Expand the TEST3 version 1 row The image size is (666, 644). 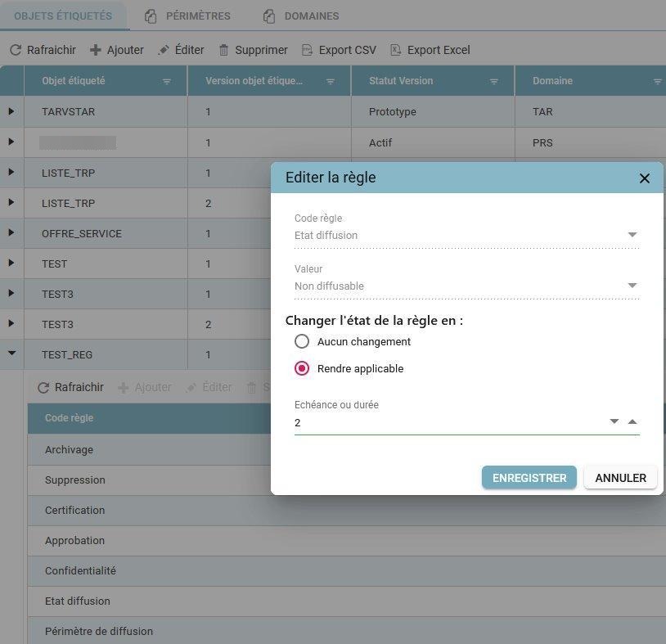tap(11, 293)
